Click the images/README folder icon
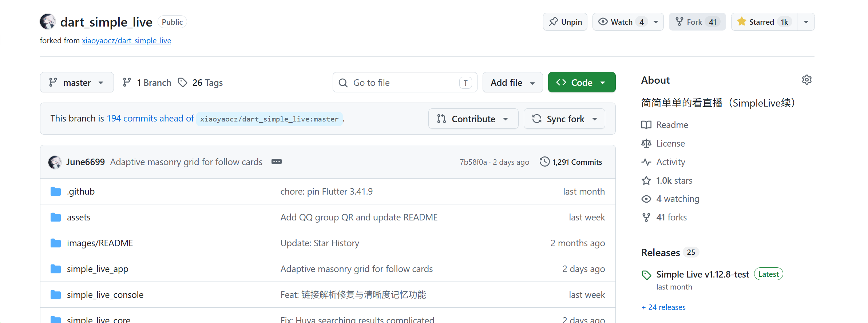 pos(56,243)
